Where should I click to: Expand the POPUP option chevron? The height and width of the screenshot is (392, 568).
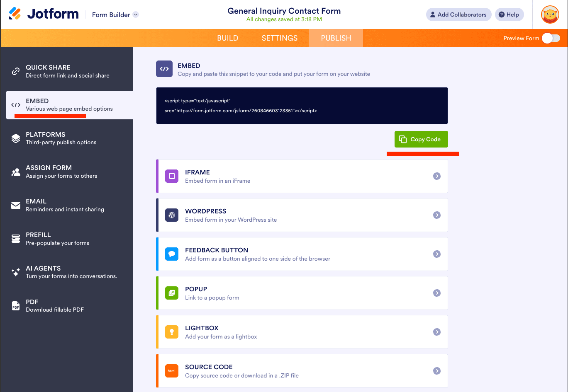tap(436, 293)
